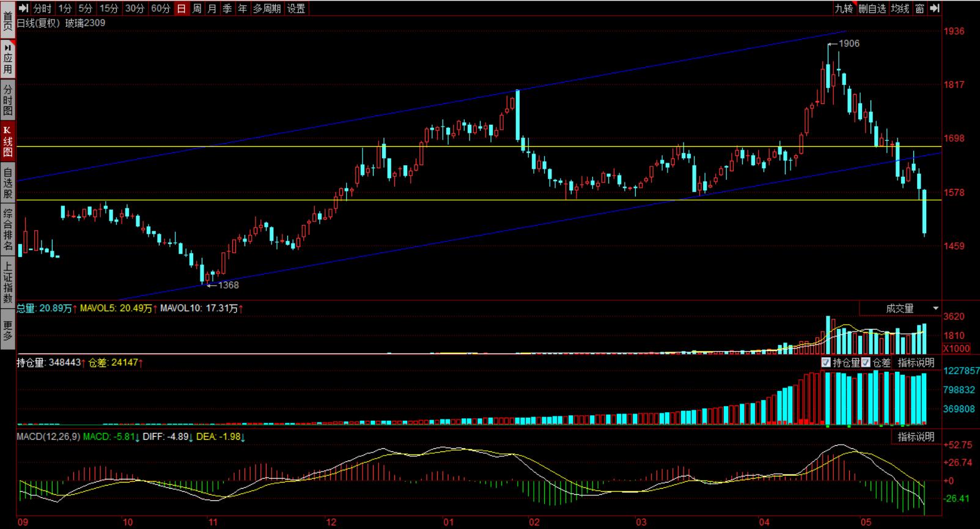Open the 成交量 indicator dropdown
Screen dimensions: 980x529
tap(901, 308)
